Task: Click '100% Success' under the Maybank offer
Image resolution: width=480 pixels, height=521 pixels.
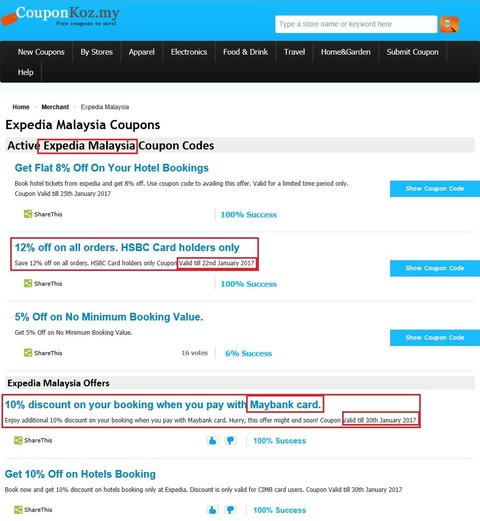Action: click(x=279, y=441)
